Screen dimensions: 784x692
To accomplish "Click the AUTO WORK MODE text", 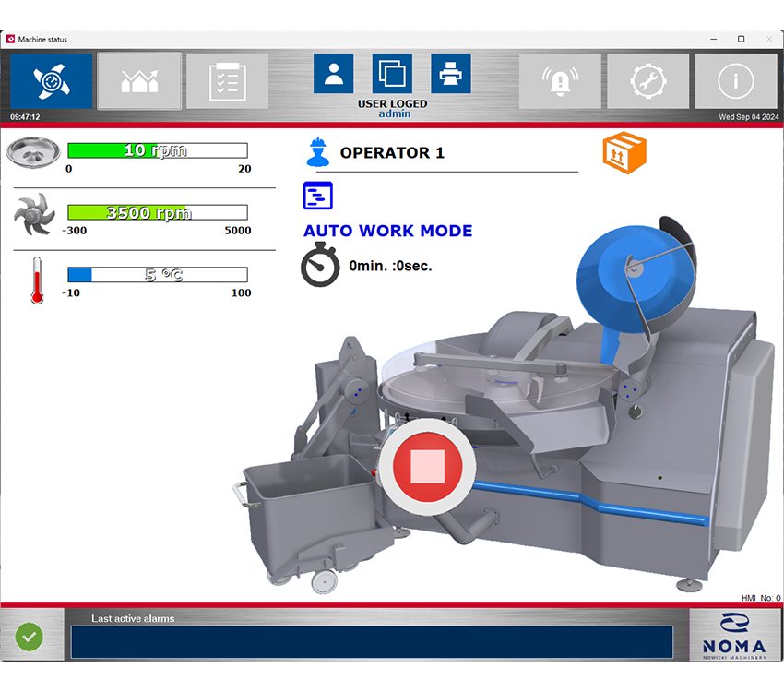I will pyautogui.click(x=387, y=231).
